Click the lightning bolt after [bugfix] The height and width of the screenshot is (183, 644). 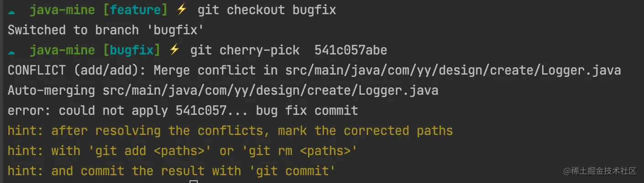[175, 50]
